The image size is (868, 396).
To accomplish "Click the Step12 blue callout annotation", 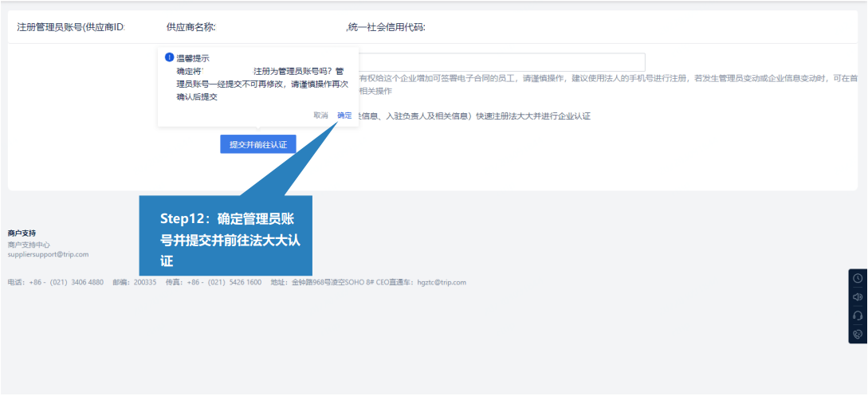I will [226, 239].
